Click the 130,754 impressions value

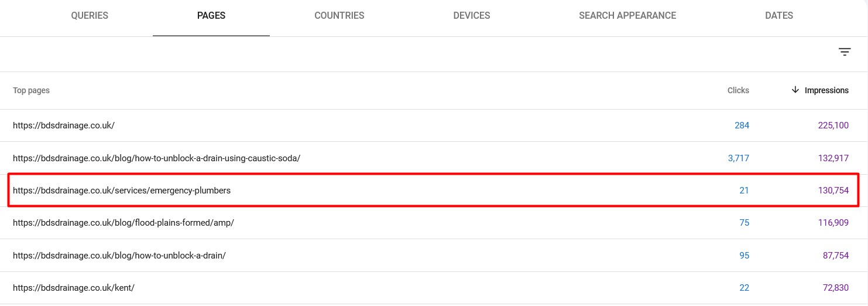[x=833, y=190]
